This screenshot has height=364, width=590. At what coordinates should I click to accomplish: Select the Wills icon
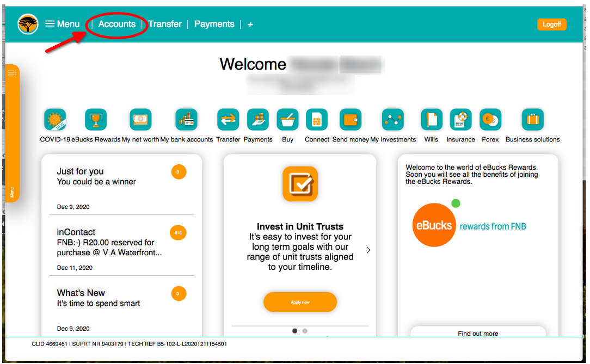click(x=431, y=120)
